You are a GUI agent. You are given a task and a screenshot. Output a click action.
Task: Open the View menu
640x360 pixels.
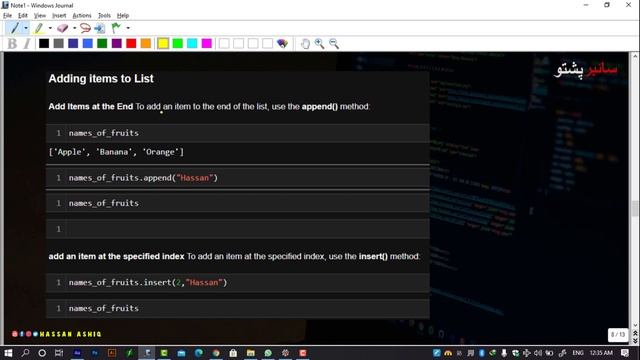coord(40,16)
